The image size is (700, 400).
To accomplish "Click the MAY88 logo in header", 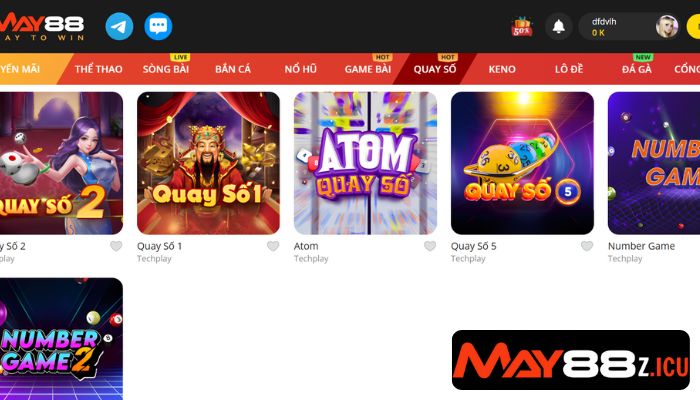I will 42,26.
